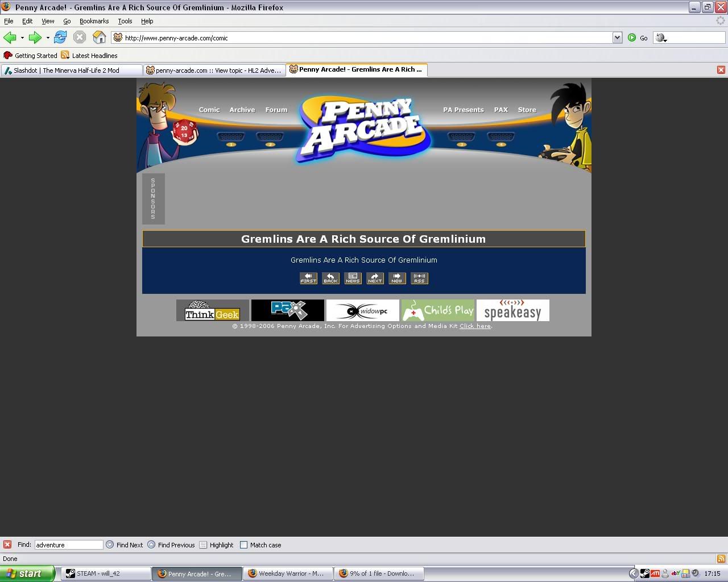The width and height of the screenshot is (728, 582).
Task: Open the NEWS post icon
Action: [x=353, y=278]
